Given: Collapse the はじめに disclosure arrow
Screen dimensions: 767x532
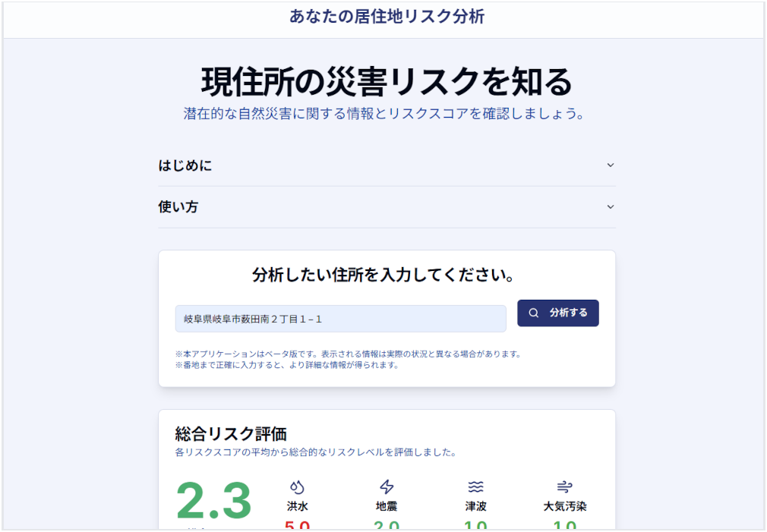Looking at the screenshot, I should pos(610,165).
